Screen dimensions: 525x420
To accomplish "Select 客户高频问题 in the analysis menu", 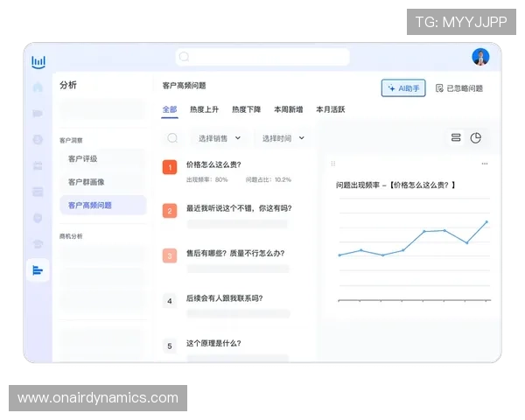I will click(x=102, y=205).
